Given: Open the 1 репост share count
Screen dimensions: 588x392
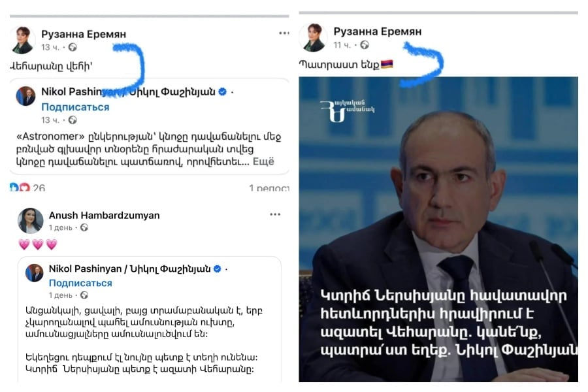Looking at the screenshot, I should coord(269,188).
